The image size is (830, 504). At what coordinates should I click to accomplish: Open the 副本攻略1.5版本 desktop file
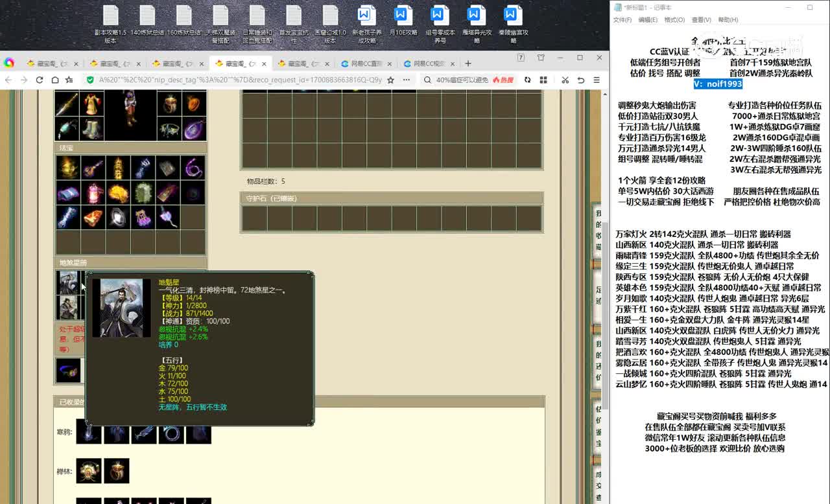point(110,24)
